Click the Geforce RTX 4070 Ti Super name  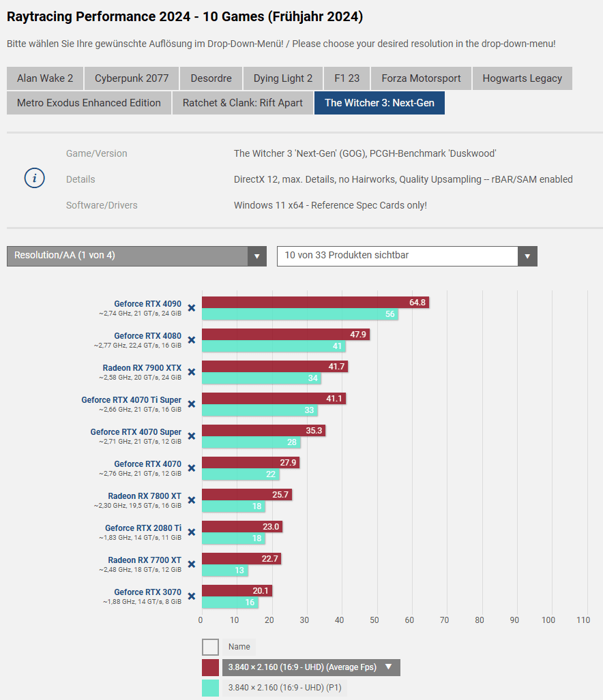coord(132,400)
